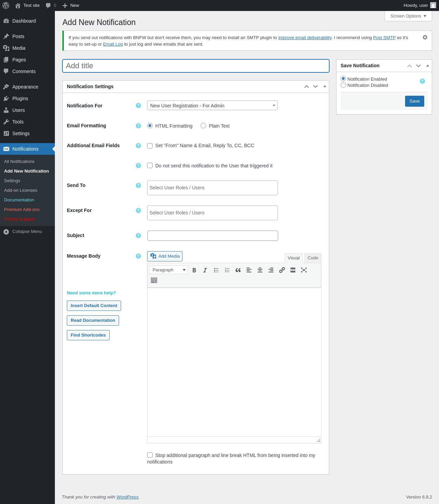The width and height of the screenshot is (439, 504).
Task: Click the Subject input field
Action: point(213,236)
